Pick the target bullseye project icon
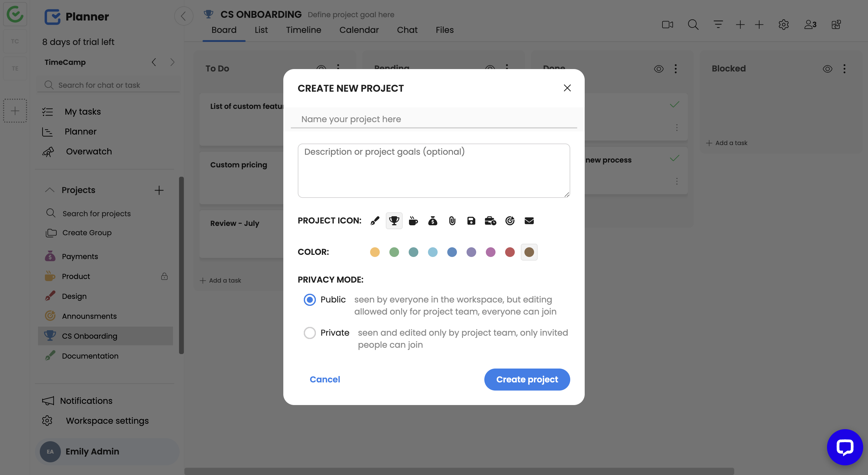Image resolution: width=868 pixels, height=475 pixels. pos(510,221)
